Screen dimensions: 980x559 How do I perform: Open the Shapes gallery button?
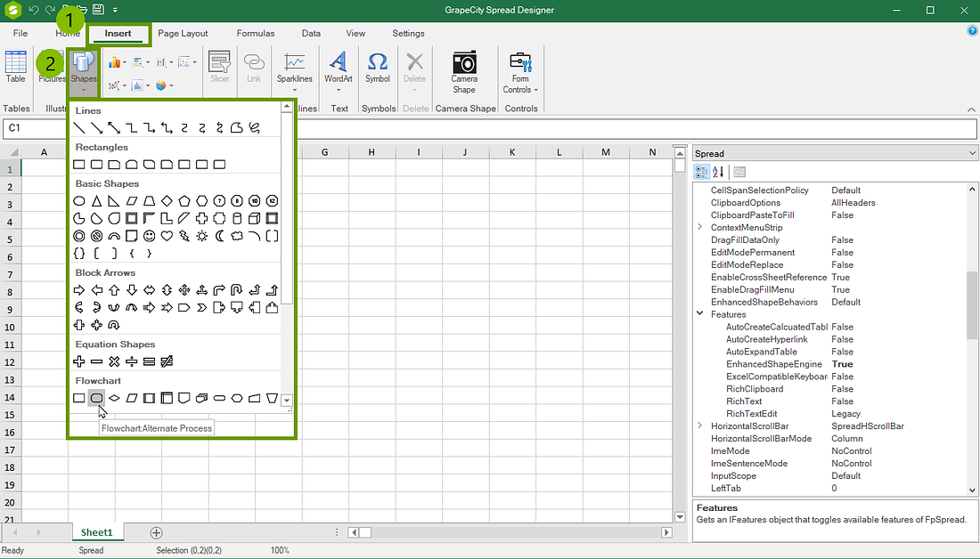[x=83, y=71]
